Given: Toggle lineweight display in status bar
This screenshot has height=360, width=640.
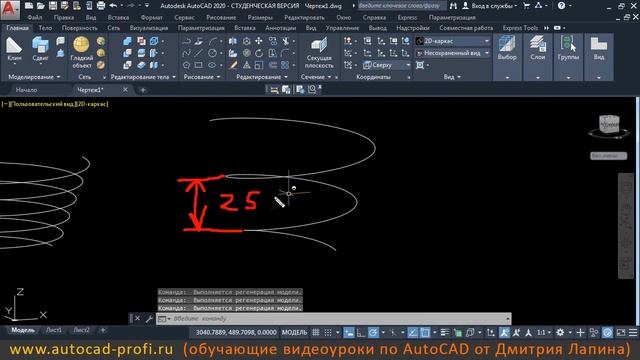Looking at the screenshot, I should tap(445, 333).
